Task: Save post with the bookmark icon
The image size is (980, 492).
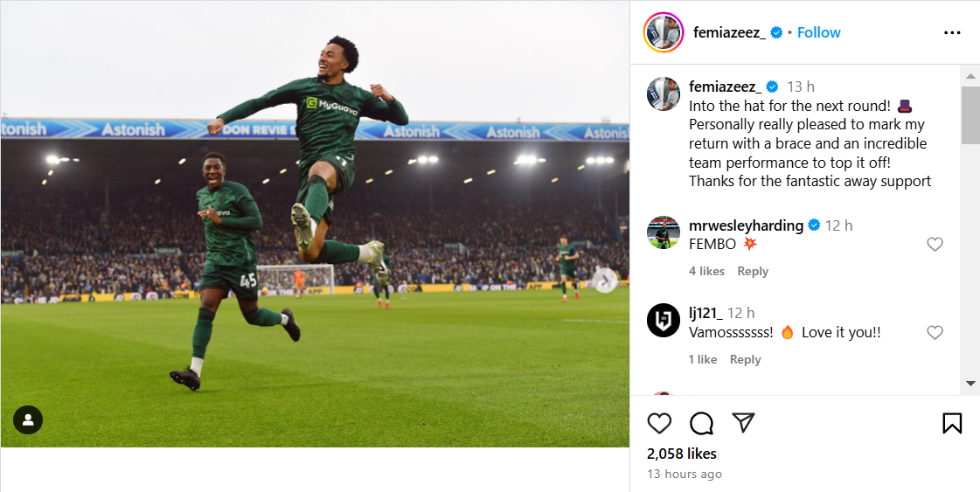Action: (952, 424)
